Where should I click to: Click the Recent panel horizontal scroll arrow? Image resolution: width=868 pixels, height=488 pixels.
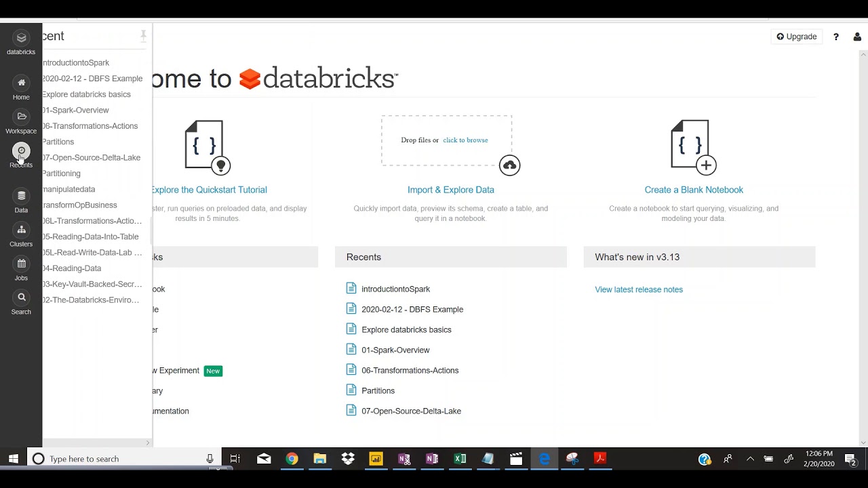(148, 443)
